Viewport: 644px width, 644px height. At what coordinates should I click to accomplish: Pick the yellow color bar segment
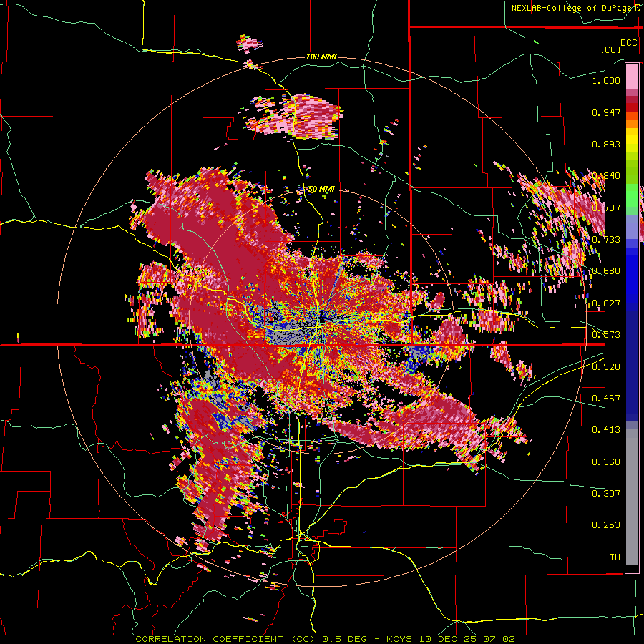point(632,140)
